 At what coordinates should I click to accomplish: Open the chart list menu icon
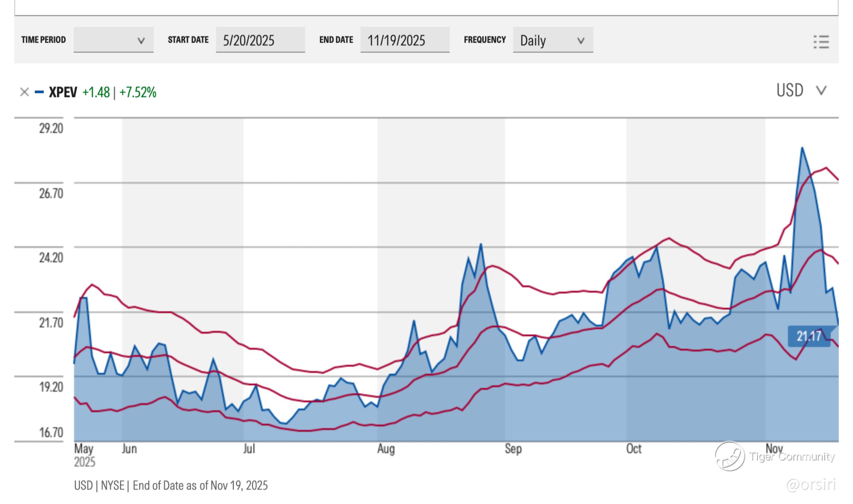[821, 42]
